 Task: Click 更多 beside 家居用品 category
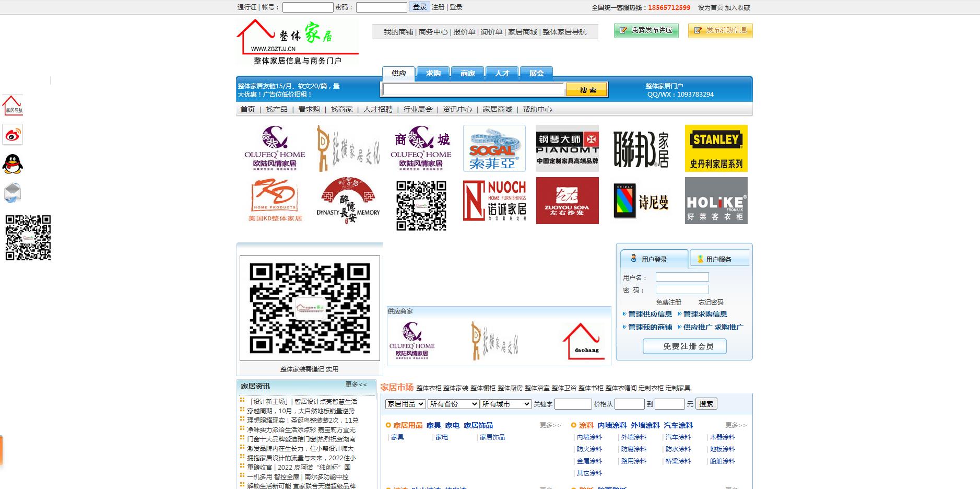tap(550, 425)
